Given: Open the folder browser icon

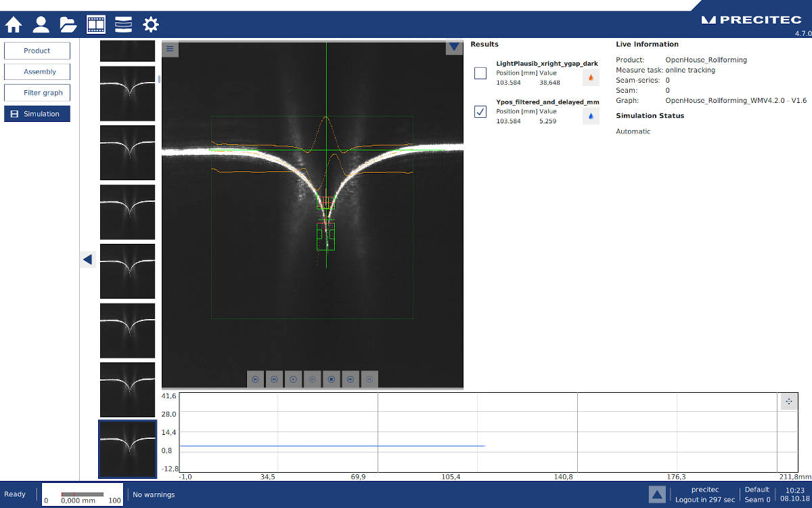Looking at the screenshot, I should (68, 25).
